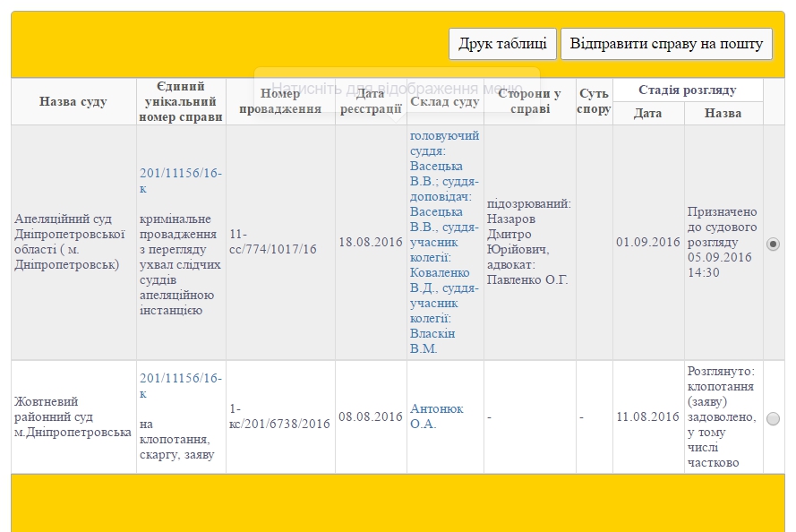Click the "Стадія розгляду" header
796x532 pixels.
689,90
